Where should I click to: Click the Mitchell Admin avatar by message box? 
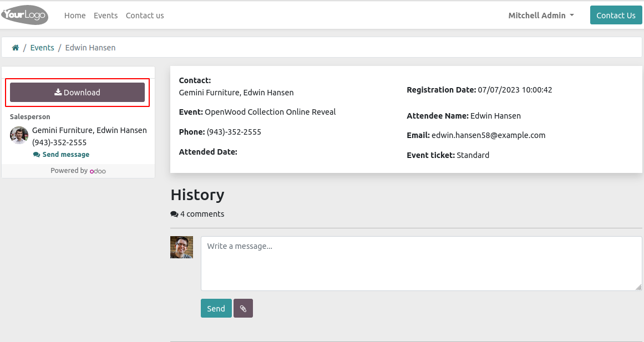tap(181, 247)
